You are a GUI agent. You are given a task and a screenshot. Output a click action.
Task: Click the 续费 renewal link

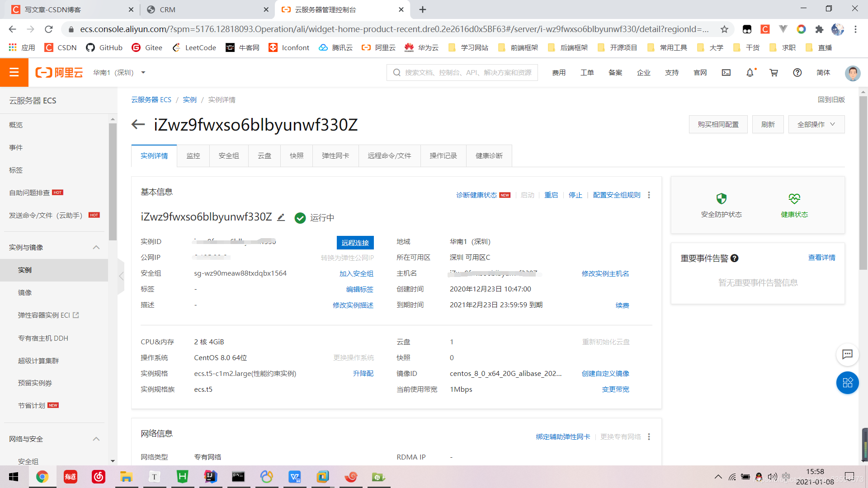(x=622, y=305)
